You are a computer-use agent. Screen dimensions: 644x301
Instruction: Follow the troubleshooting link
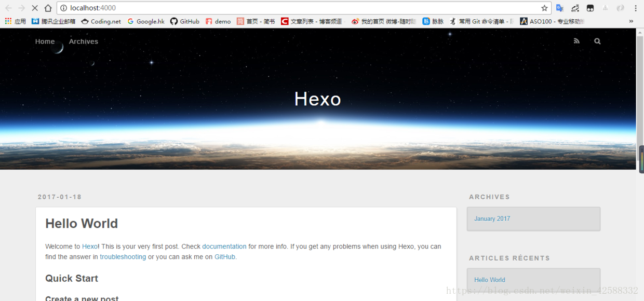123,257
